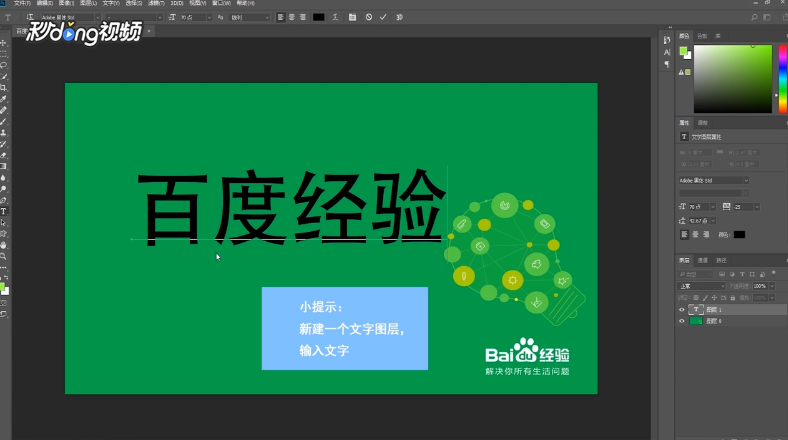Screen dimensions: 788x440
Task: Click hue slider in Color panel
Action: [x=783, y=79]
